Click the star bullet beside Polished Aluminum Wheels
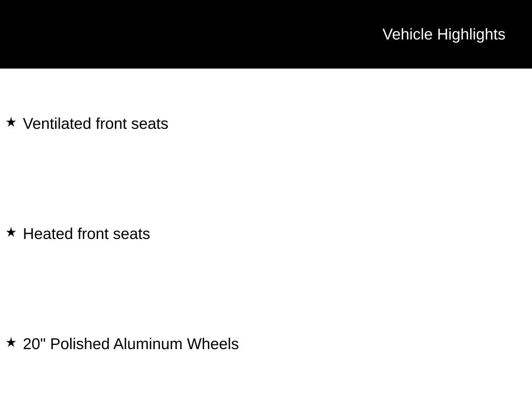This screenshot has height=399, width=532. (11, 343)
